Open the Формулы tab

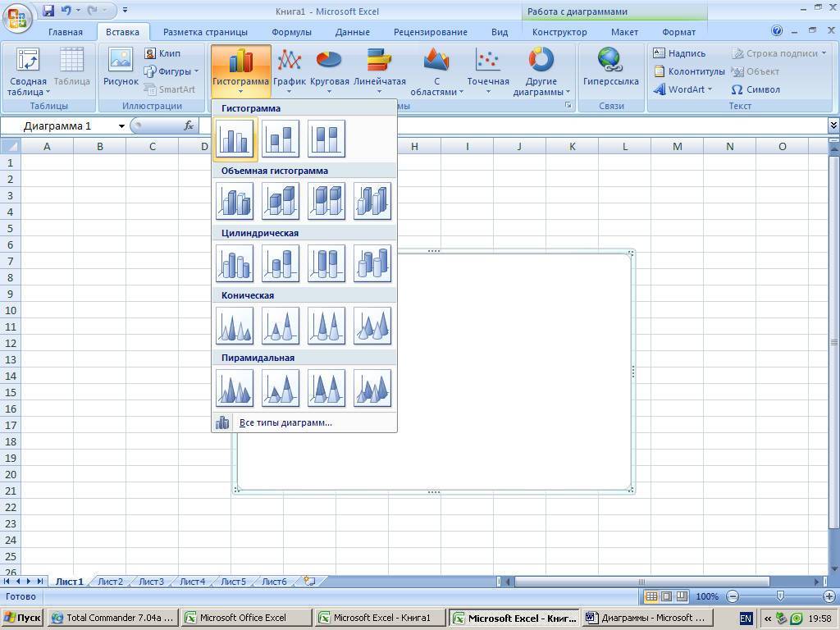click(x=291, y=32)
